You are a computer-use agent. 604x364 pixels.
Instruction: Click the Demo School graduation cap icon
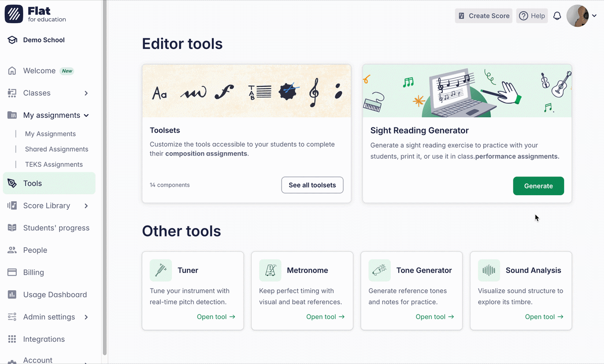click(13, 40)
